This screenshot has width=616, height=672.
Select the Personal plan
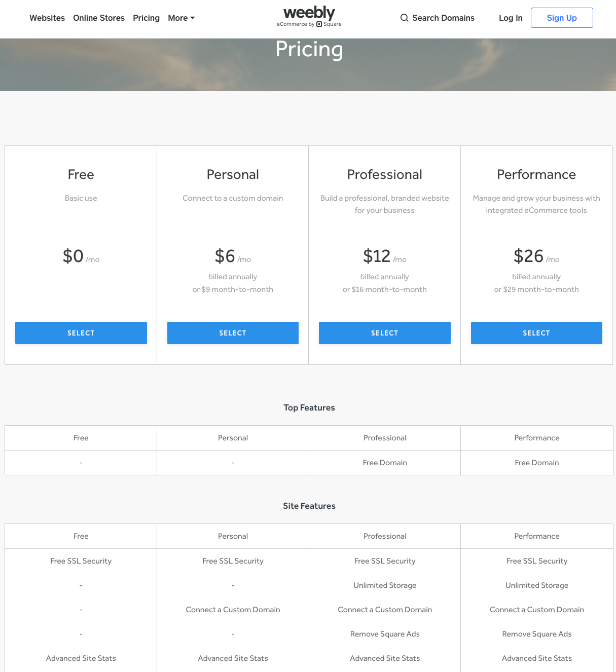coord(233,333)
